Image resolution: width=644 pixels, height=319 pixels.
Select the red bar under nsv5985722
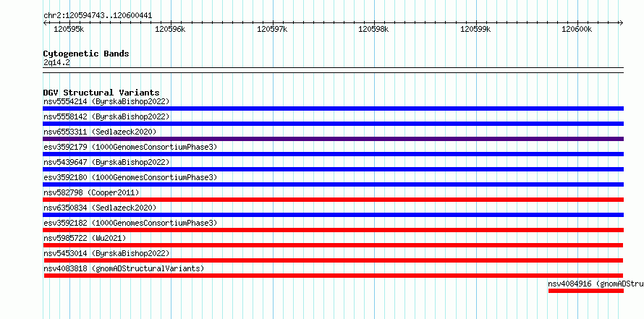click(333, 245)
